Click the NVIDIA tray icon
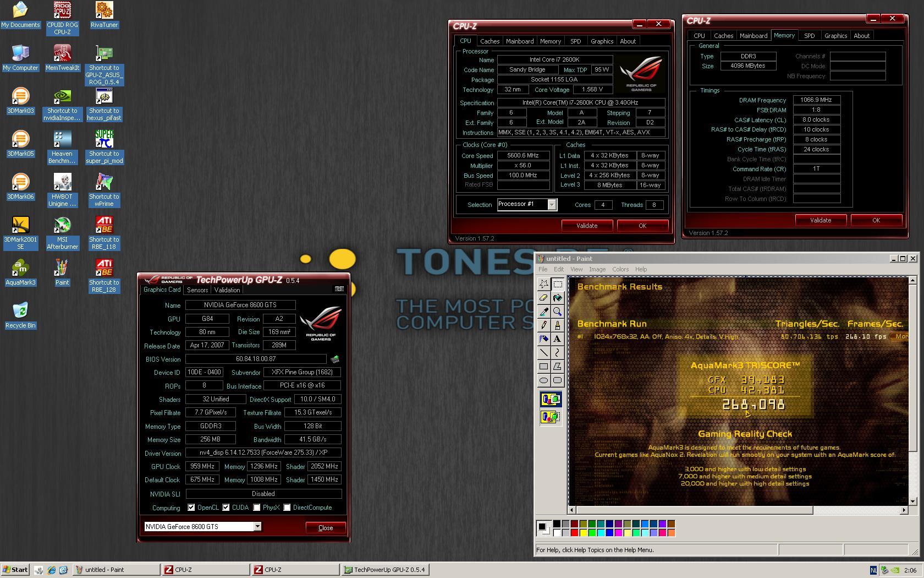 pyautogui.click(x=895, y=570)
